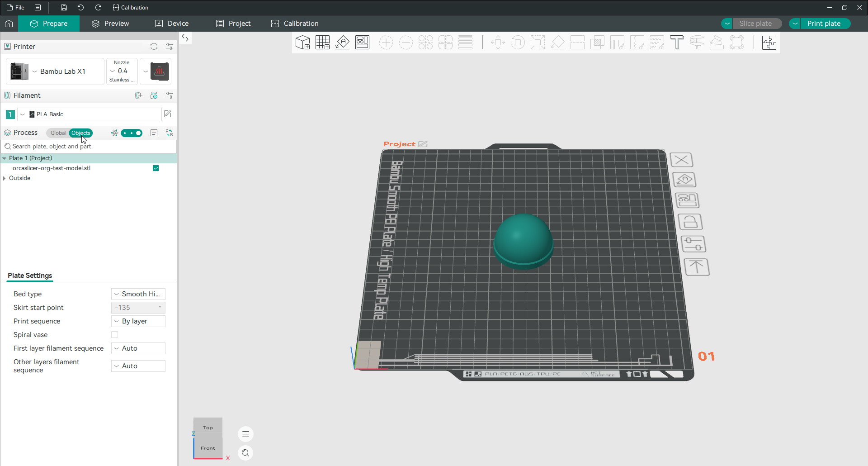Viewport: 868px width, 466px height.
Task: Select the Lay on face tool
Action: click(x=557, y=43)
